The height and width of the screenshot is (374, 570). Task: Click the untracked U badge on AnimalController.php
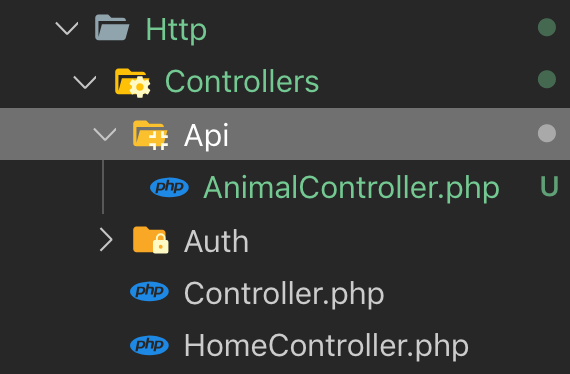tap(549, 186)
